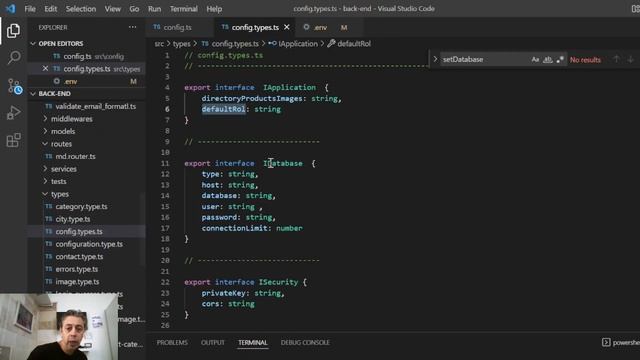
Task: Expand the tests folder
Action: tap(58, 181)
